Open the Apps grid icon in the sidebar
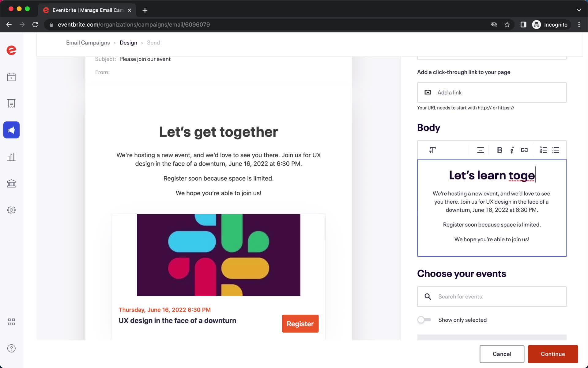Viewport: 588px width, 368px height. click(x=11, y=322)
